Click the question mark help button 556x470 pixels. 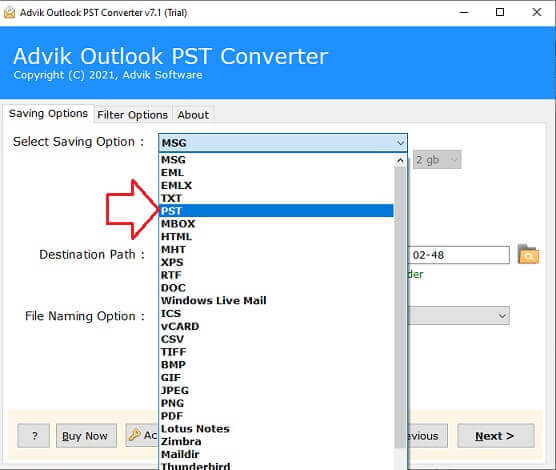click(x=34, y=436)
